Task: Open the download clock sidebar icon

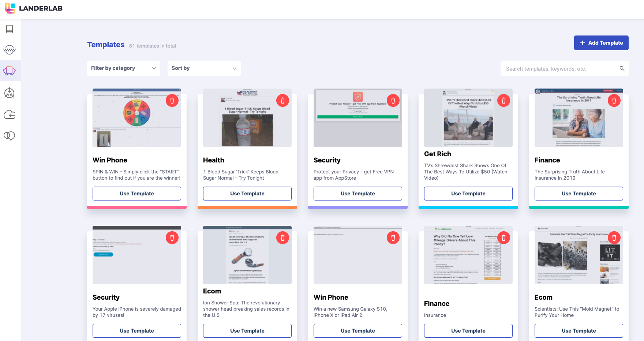Action: click(10, 93)
